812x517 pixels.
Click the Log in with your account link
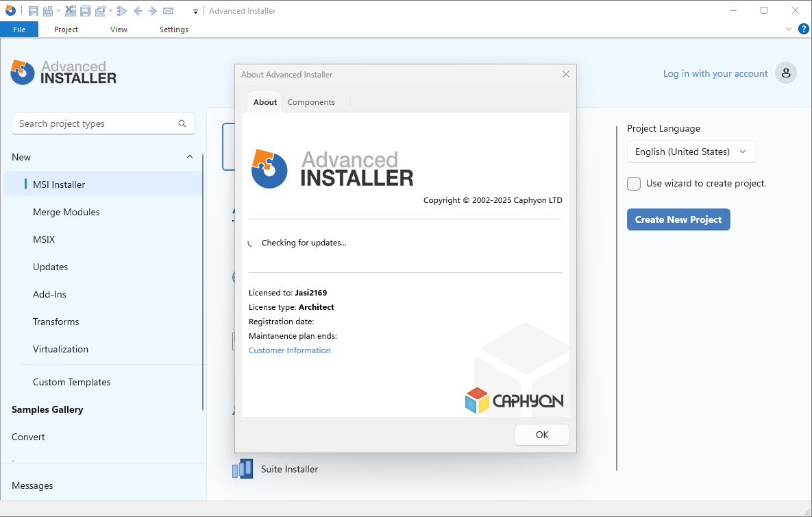point(715,73)
